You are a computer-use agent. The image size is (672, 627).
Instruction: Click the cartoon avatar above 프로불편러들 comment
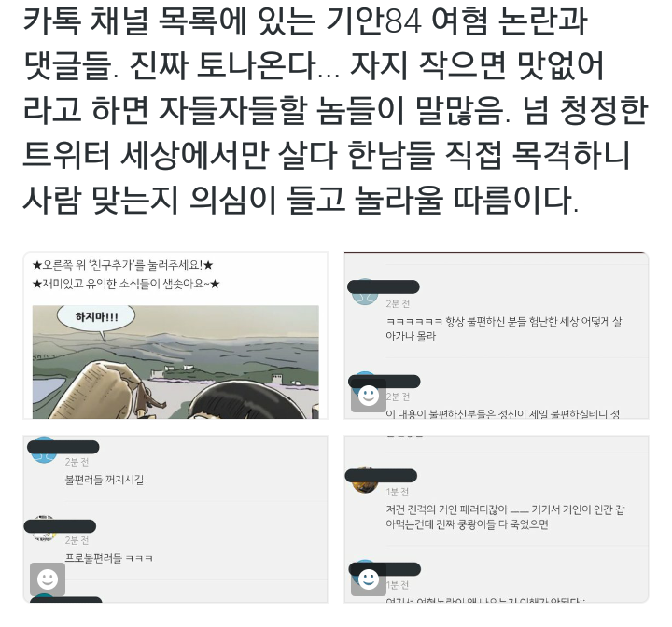(44, 530)
